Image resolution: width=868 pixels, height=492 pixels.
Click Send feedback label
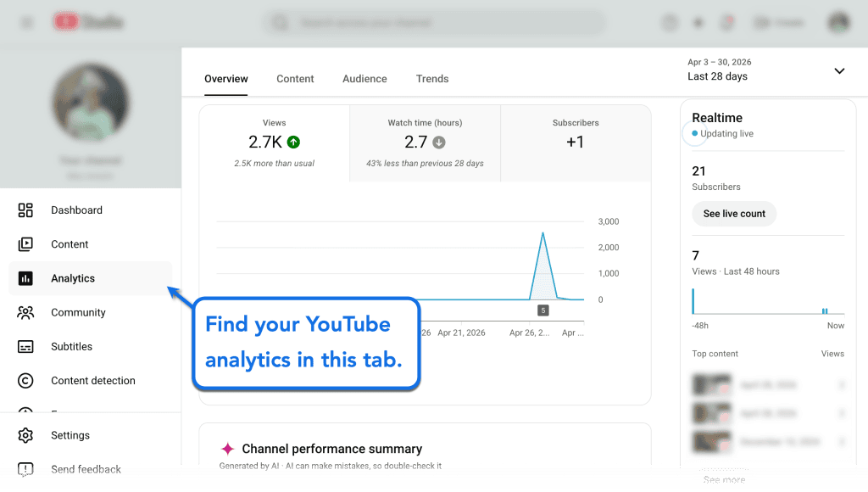[x=86, y=469]
